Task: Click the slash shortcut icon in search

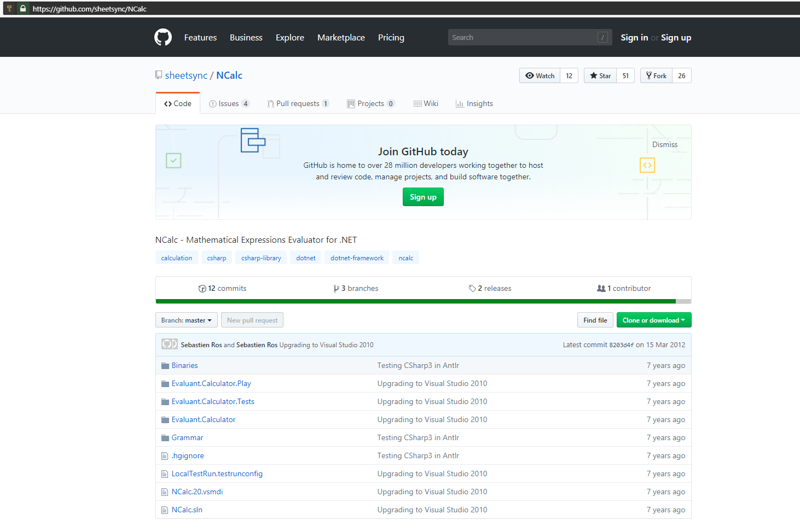Action: pos(602,37)
